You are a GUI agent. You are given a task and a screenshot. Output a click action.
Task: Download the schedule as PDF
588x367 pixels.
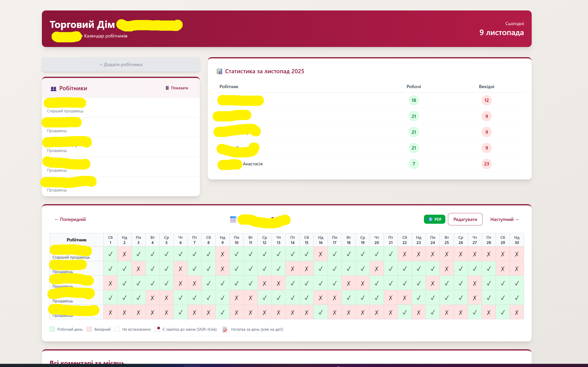tap(434, 219)
